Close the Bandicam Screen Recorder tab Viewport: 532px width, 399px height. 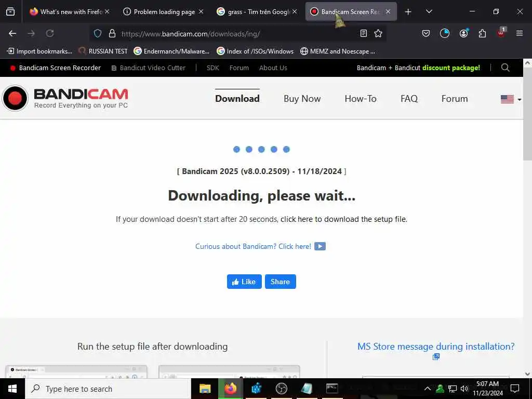(x=388, y=12)
